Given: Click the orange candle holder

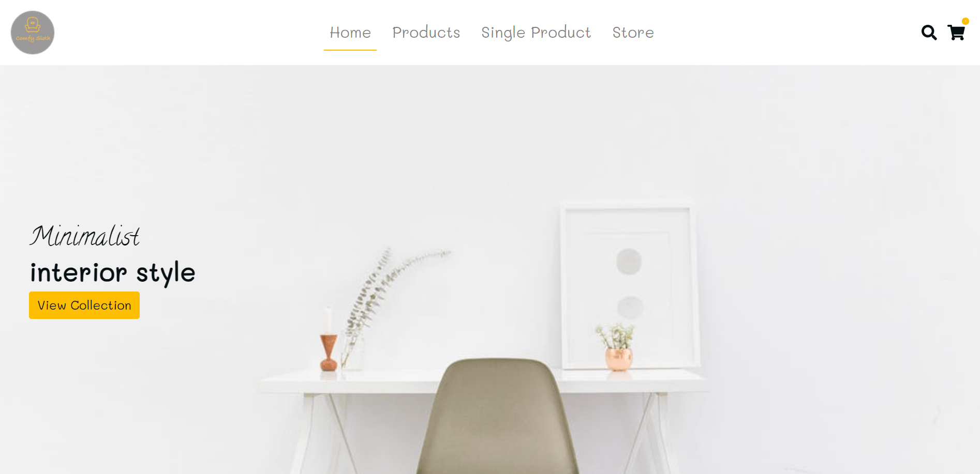Looking at the screenshot, I should pos(329,353).
